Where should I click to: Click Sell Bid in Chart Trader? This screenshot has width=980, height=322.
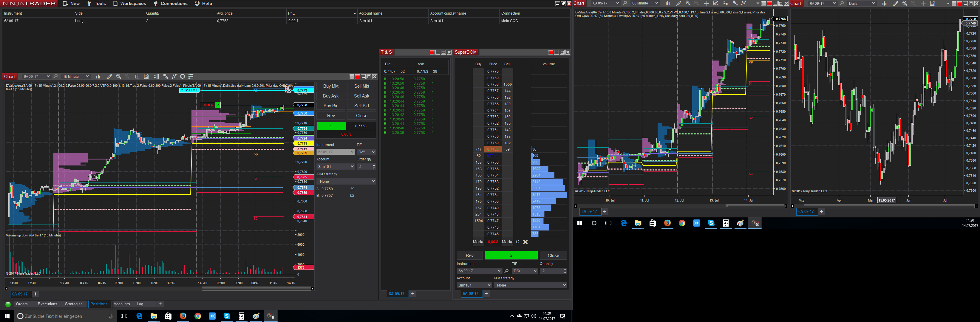pyautogui.click(x=361, y=106)
